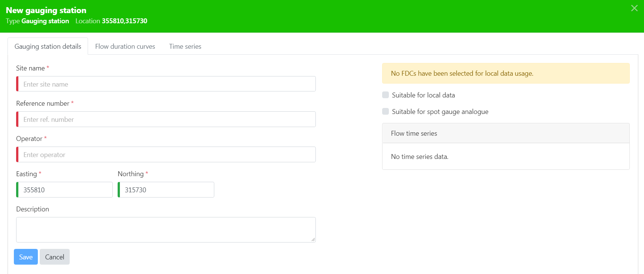Screen dimensions: 644x274
Task: Enable Suitable for local data checkbox
Action: [386, 95]
